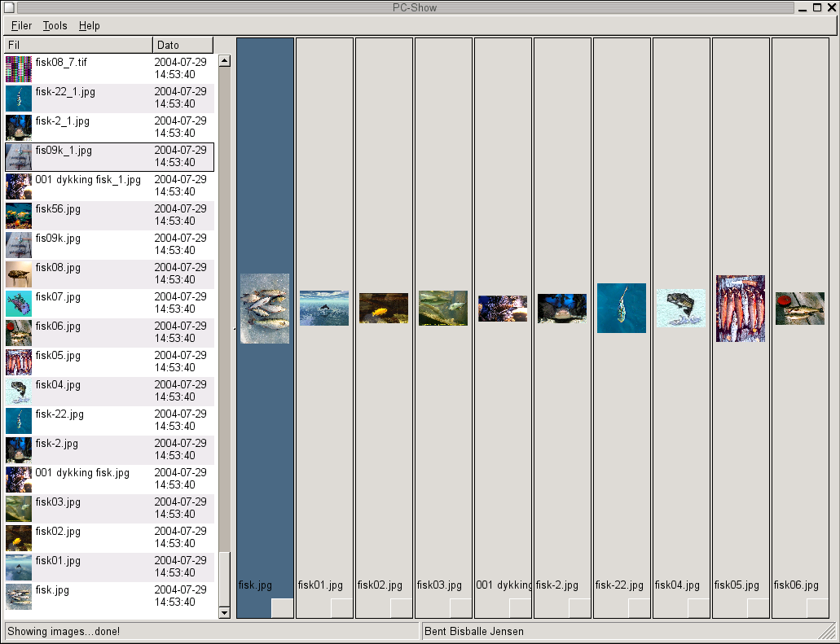The image size is (840, 644).
Task: Select fisk05.jpg thumbnail icon in file list
Action: tap(19, 362)
